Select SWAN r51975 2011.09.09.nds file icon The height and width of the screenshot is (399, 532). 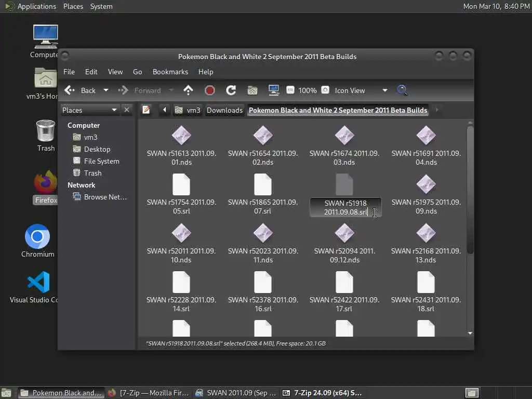point(426,184)
